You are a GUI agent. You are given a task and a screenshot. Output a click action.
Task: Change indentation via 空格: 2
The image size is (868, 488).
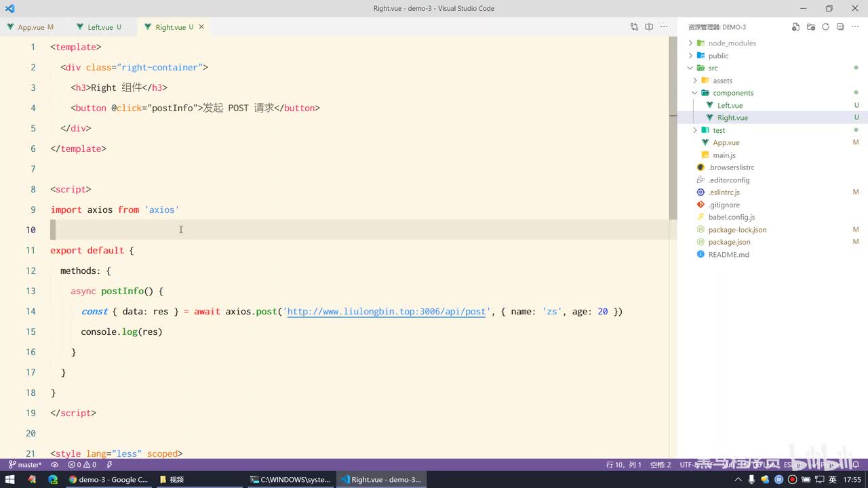pyautogui.click(x=660, y=465)
